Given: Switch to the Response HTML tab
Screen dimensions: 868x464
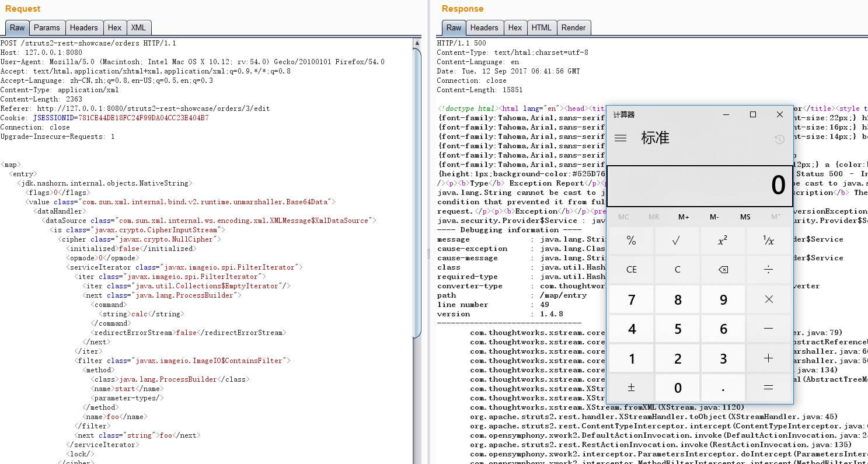Looking at the screenshot, I should 541,27.
